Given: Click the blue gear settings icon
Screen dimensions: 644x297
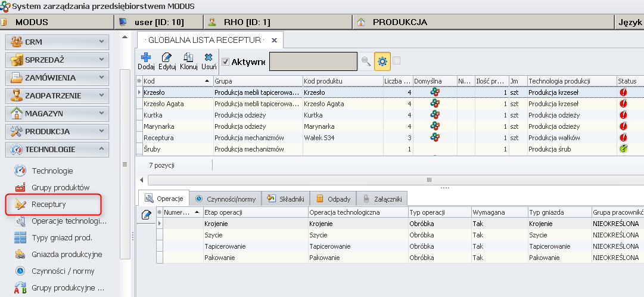Looking at the screenshot, I should coord(382,61).
